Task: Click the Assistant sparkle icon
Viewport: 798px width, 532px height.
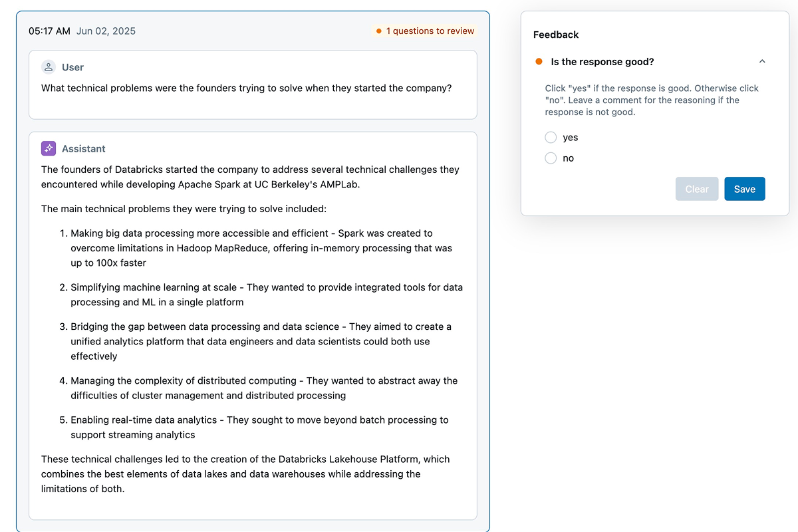Action: click(47, 148)
